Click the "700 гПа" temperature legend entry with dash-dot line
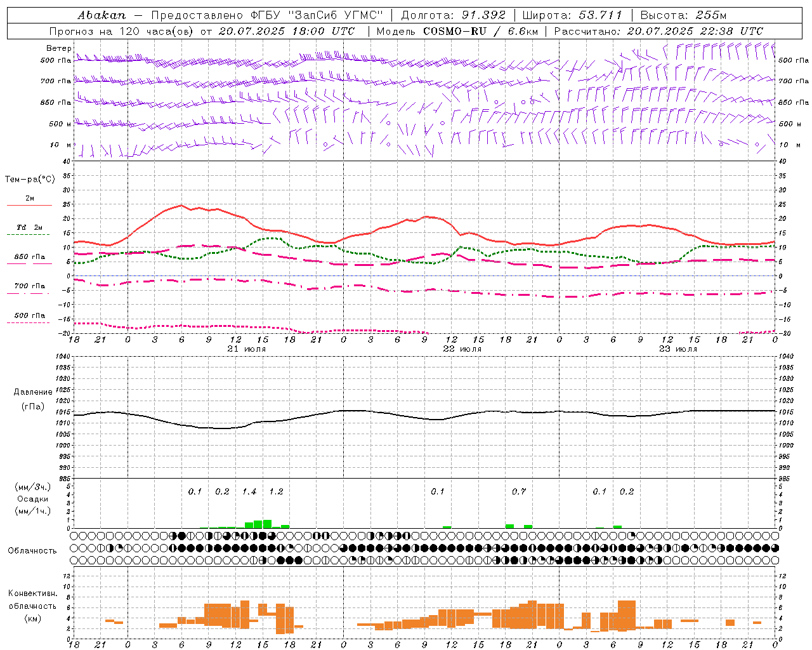 30,286
